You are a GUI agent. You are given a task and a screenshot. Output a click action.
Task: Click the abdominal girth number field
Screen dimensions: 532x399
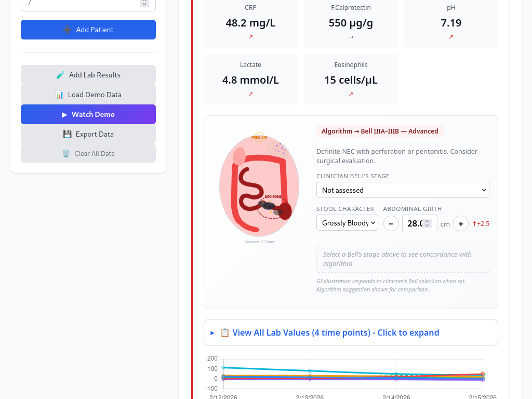[x=415, y=223]
